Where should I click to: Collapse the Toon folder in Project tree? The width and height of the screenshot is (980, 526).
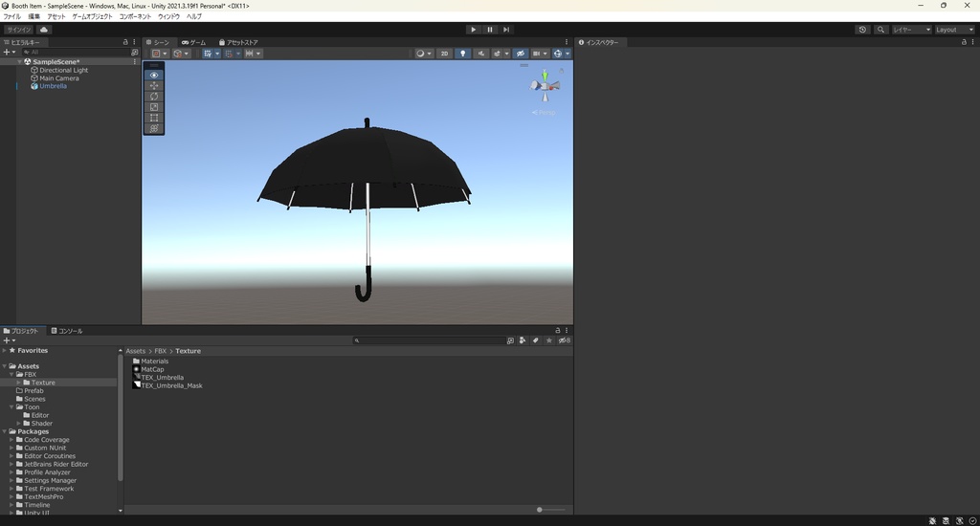pos(11,406)
